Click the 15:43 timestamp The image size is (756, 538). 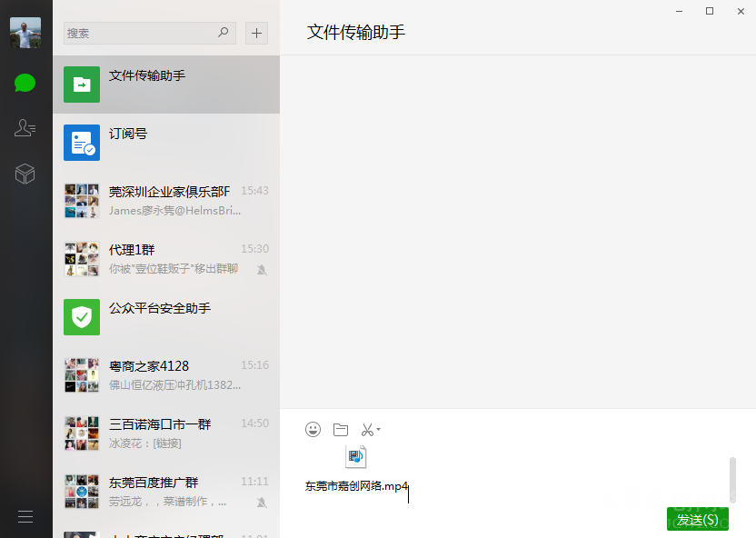point(254,191)
